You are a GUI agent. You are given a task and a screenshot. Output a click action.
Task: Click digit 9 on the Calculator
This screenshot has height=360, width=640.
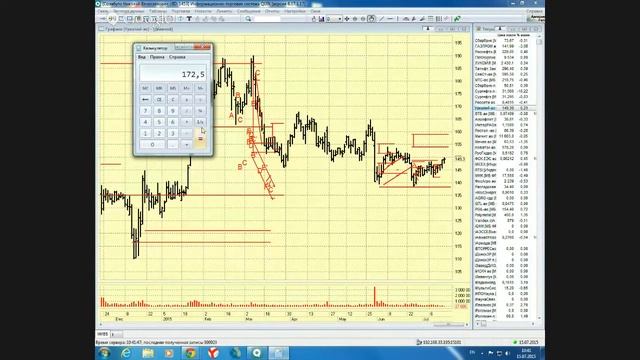[173, 111]
